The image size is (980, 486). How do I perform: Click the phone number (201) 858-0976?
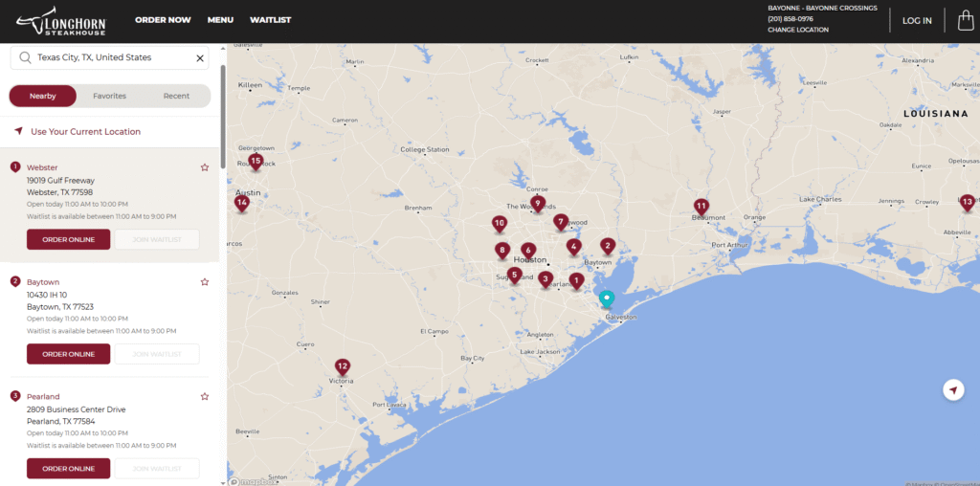(x=791, y=19)
